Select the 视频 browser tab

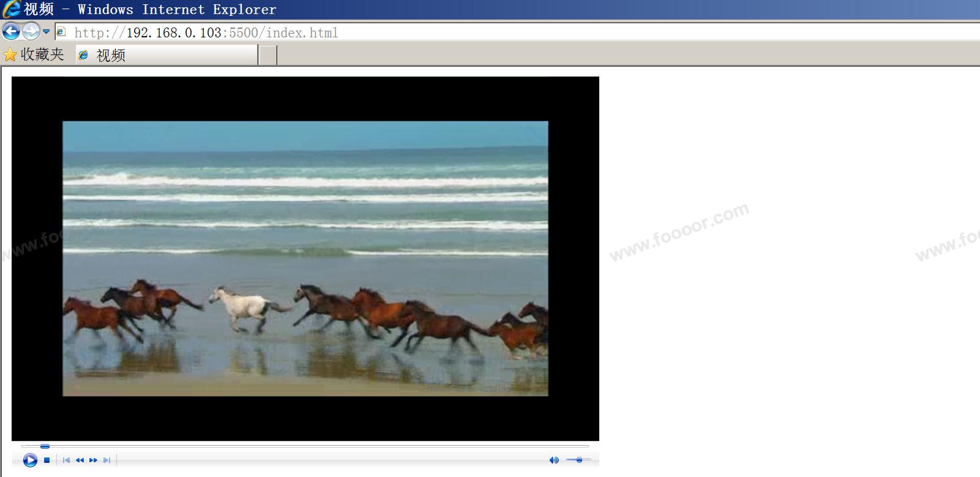tap(165, 55)
